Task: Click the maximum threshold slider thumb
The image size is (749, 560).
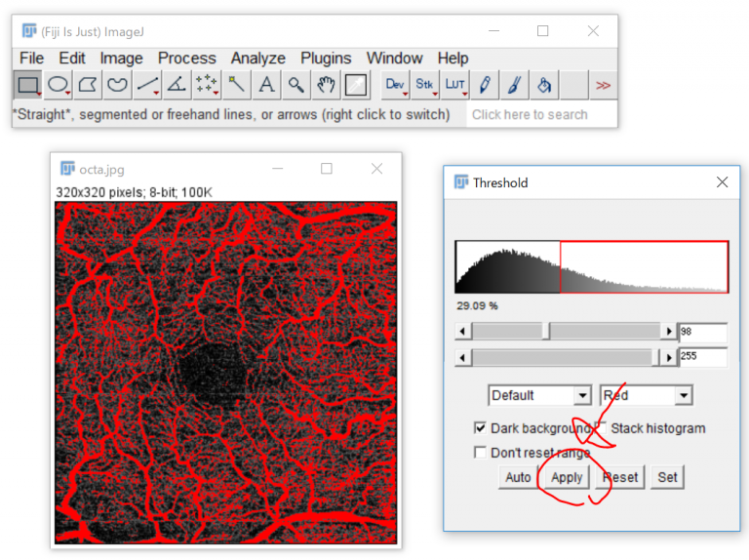Action: point(656,357)
